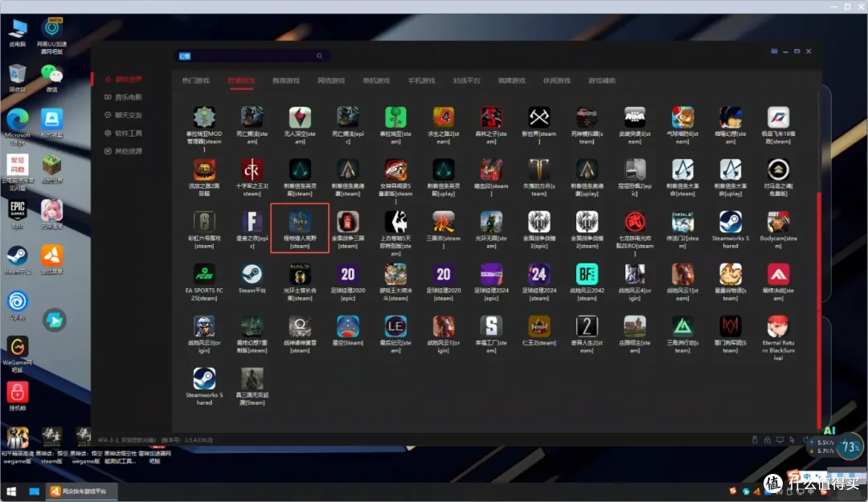Open 十字军之王3 [steam] icon
The width and height of the screenshot is (868, 502).
click(252, 170)
